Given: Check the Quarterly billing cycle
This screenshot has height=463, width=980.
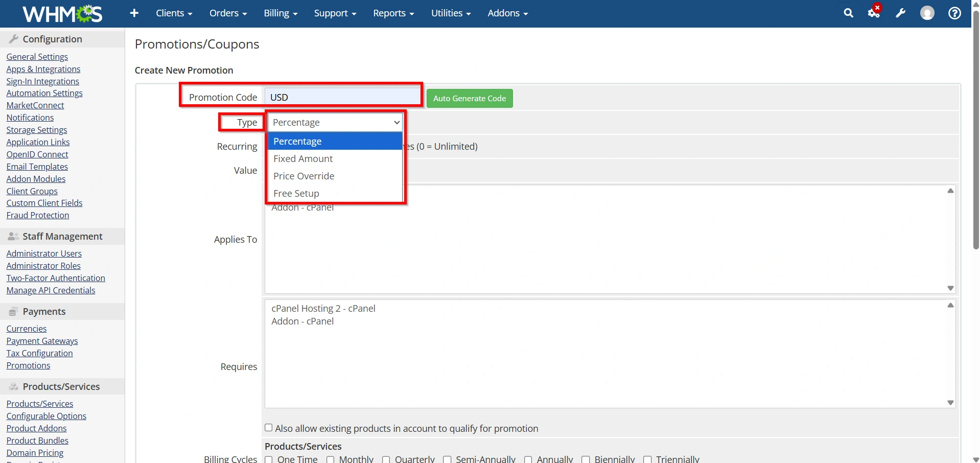Looking at the screenshot, I should 386,459.
